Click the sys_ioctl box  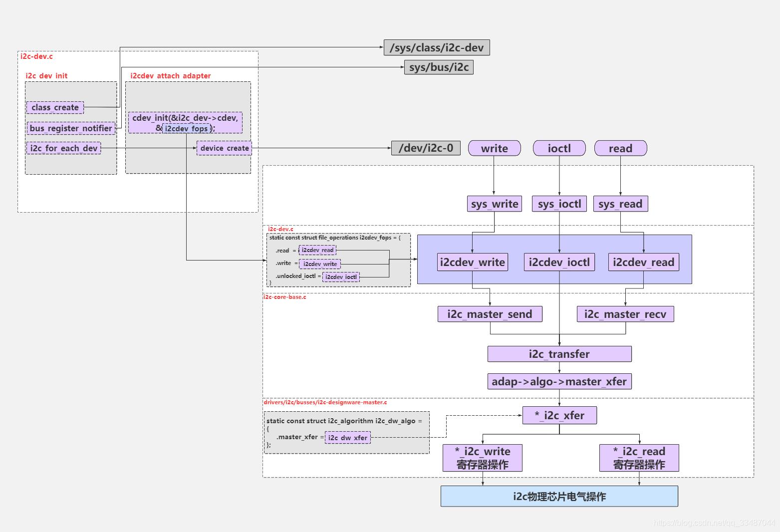(x=559, y=204)
